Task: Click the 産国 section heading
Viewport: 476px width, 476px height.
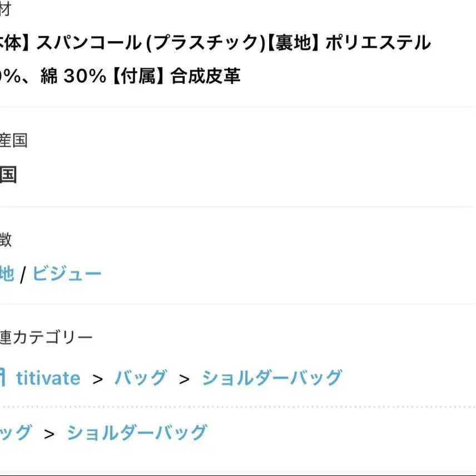Action: pyautogui.click(x=13, y=141)
